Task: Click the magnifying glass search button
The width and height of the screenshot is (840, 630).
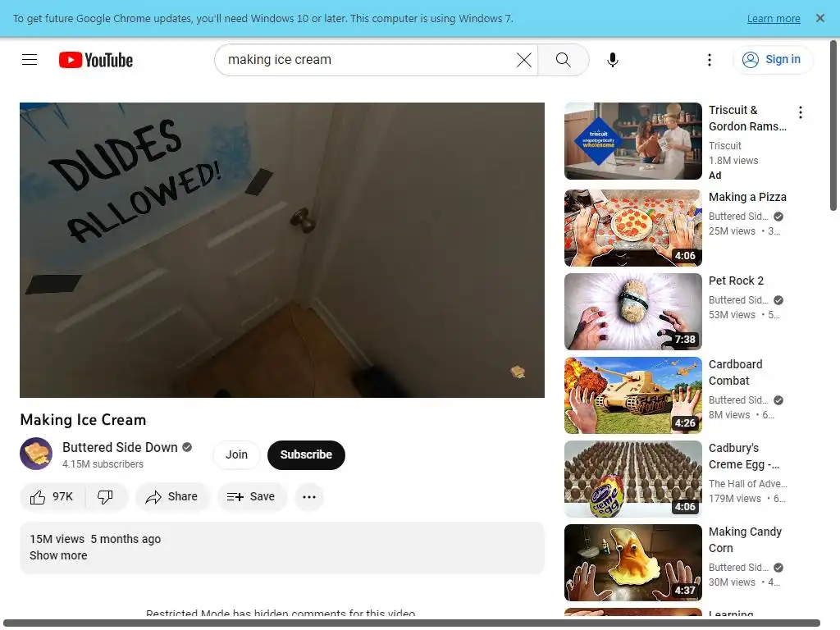Action: 563,60
